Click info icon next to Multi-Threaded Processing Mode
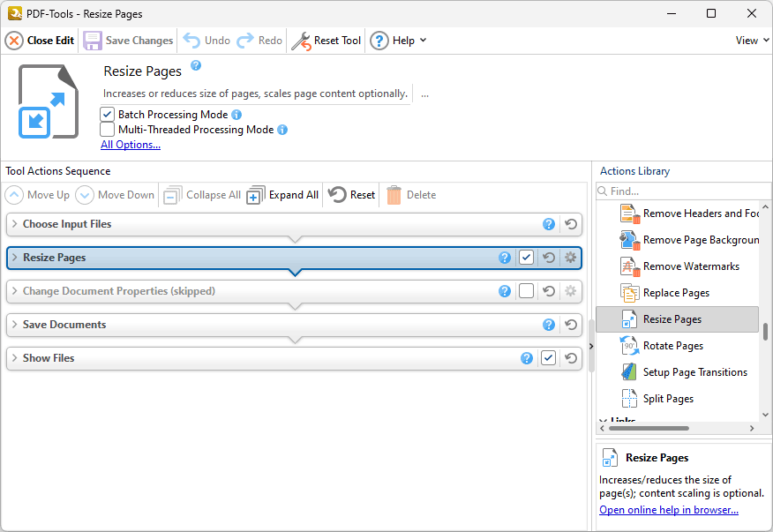The height and width of the screenshot is (532, 773). [x=282, y=130]
